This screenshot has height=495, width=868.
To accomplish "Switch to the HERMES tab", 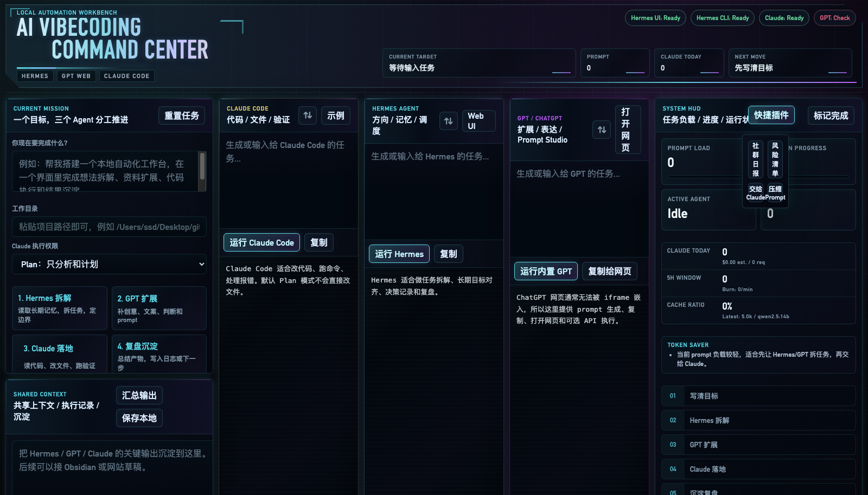I will pyautogui.click(x=35, y=76).
